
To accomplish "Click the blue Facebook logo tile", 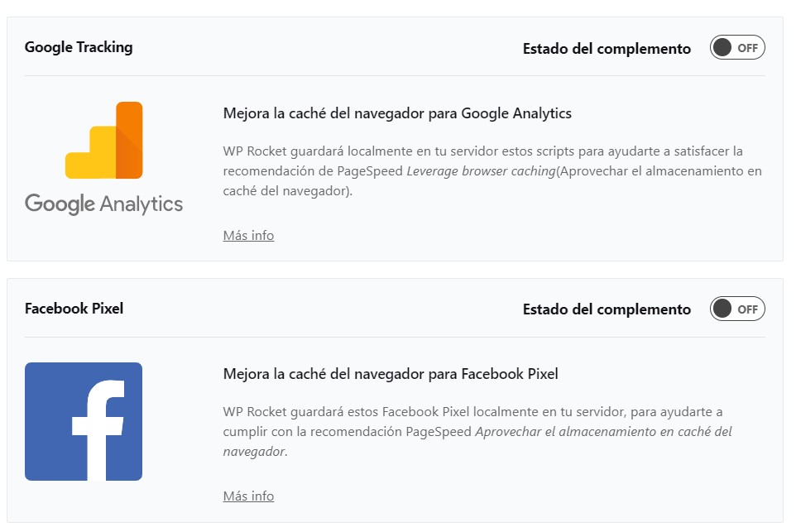I will click(84, 421).
